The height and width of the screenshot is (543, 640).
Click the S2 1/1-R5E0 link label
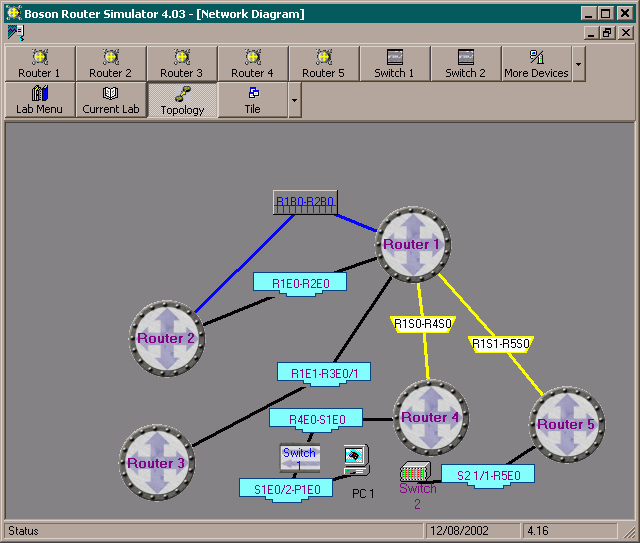488,476
